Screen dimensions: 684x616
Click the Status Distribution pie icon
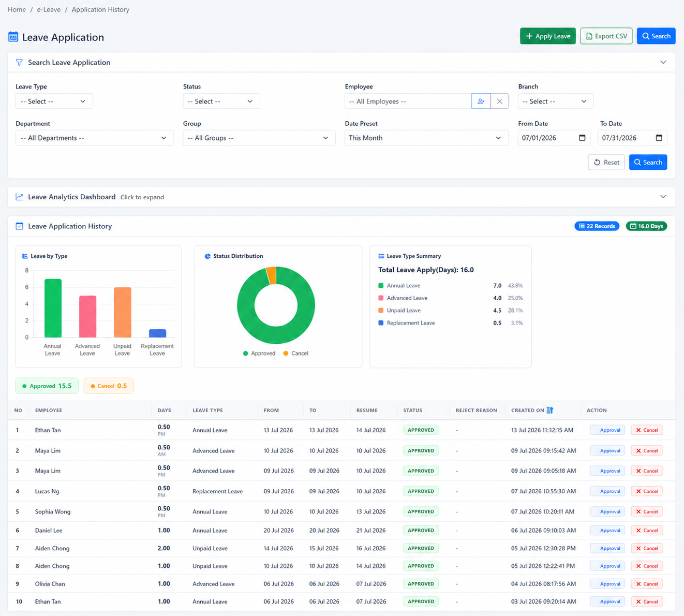[207, 256]
